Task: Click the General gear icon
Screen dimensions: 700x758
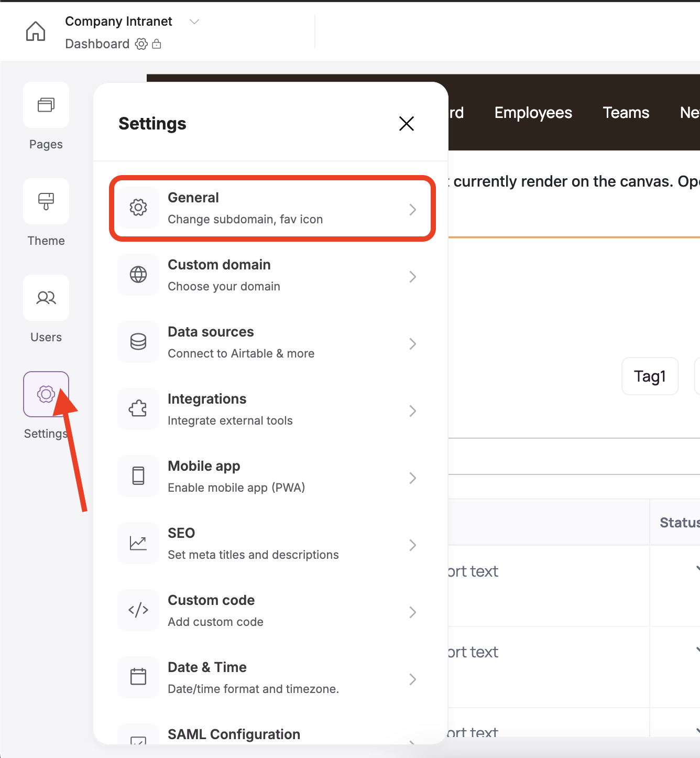Action: [138, 208]
